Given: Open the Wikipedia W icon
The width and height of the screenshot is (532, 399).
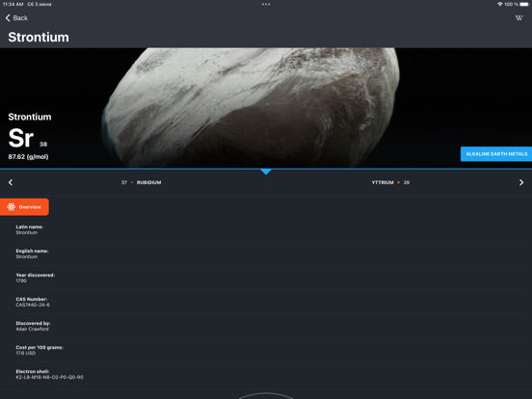Looking at the screenshot, I should [x=519, y=18].
